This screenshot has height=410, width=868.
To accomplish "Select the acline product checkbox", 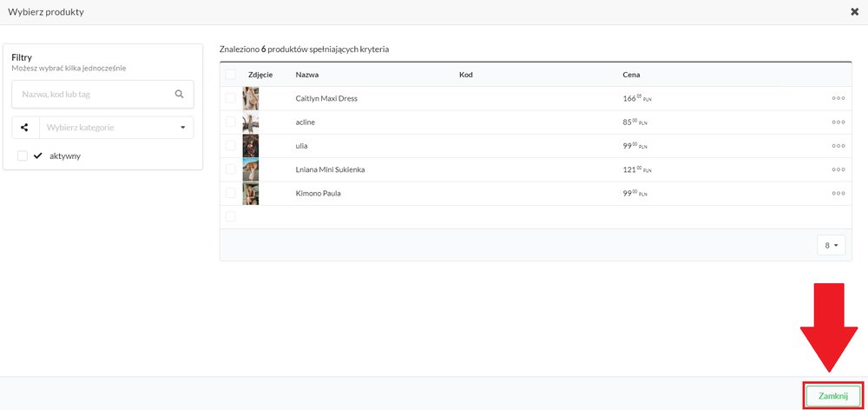I will coord(230,122).
